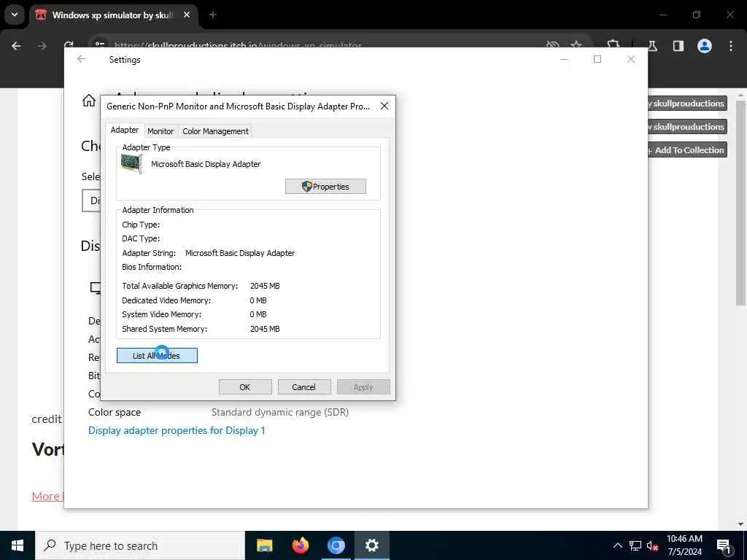Open the browser profile avatar
Image resolution: width=747 pixels, height=560 pixels.
705,46
